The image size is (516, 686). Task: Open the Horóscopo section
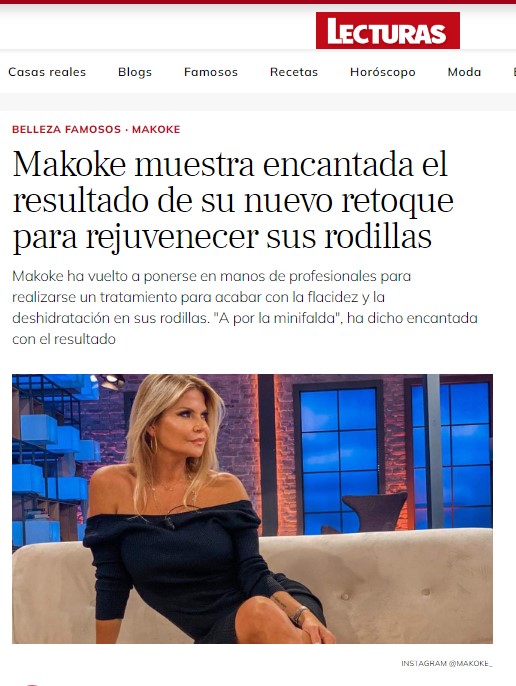[x=383, y=72]
